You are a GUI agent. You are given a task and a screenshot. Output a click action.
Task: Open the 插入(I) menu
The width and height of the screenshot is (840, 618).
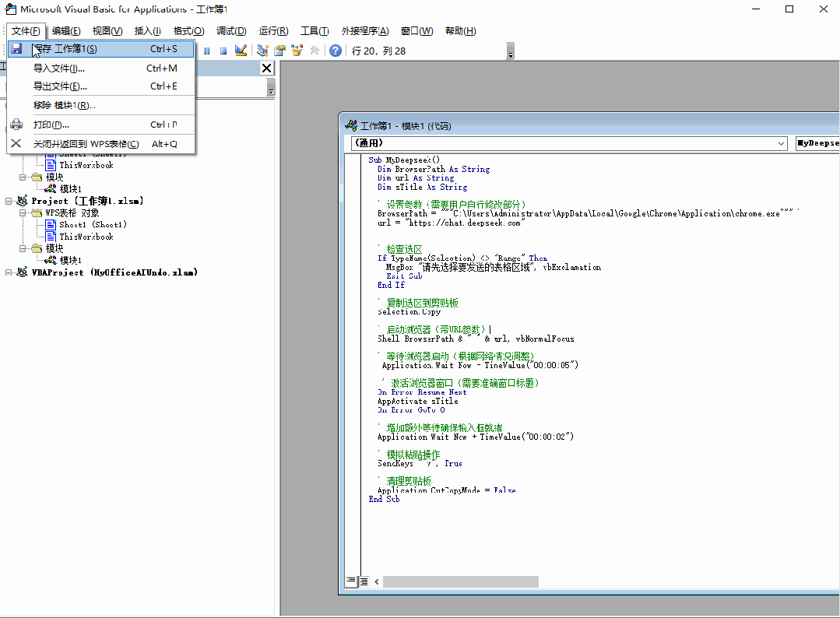147,30
